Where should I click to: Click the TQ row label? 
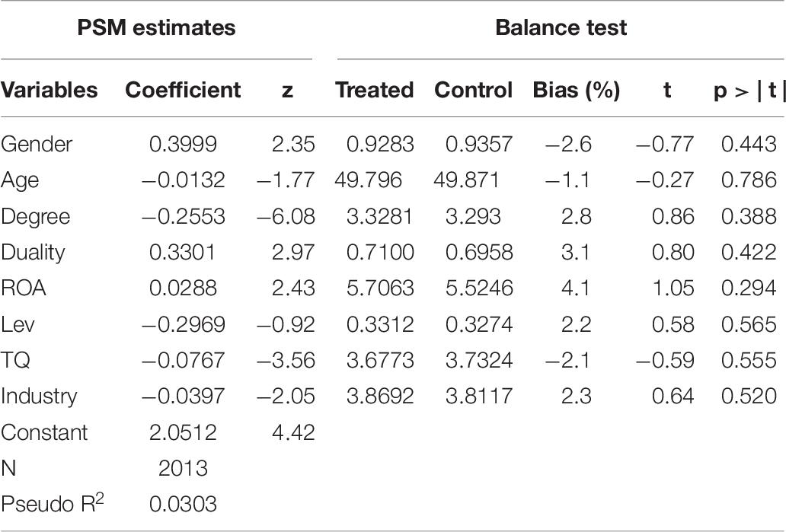coord(15,361)
